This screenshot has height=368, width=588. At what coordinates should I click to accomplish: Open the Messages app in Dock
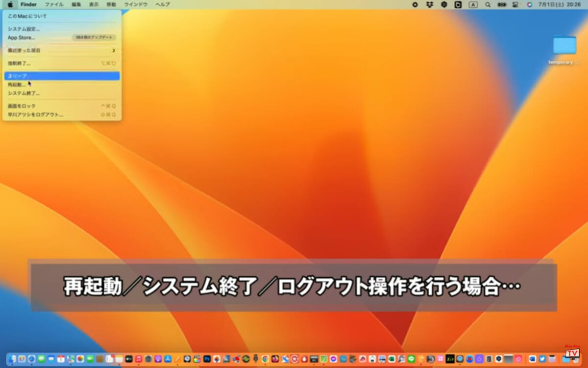(41, 359)
